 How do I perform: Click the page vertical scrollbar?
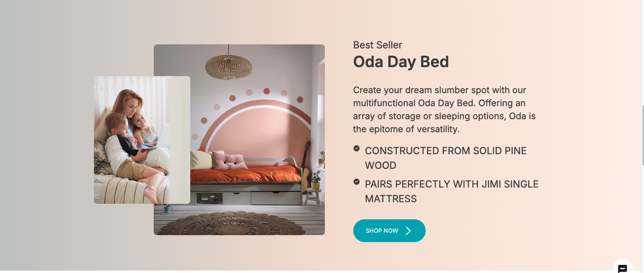(x=642, y=135)
